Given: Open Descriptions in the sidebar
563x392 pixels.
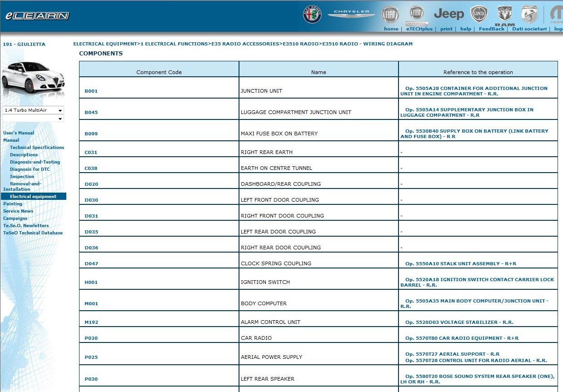Looking at the screenshot, I should click(24, 155).
